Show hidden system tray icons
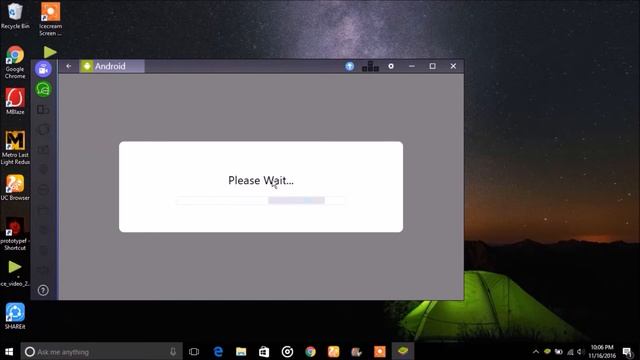Screen dimensions: 640x360 536,352
